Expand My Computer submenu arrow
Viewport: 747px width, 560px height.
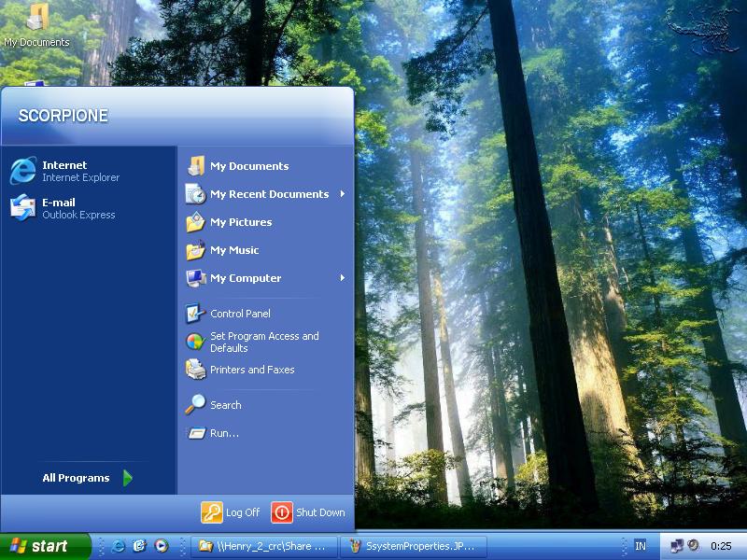342,278
